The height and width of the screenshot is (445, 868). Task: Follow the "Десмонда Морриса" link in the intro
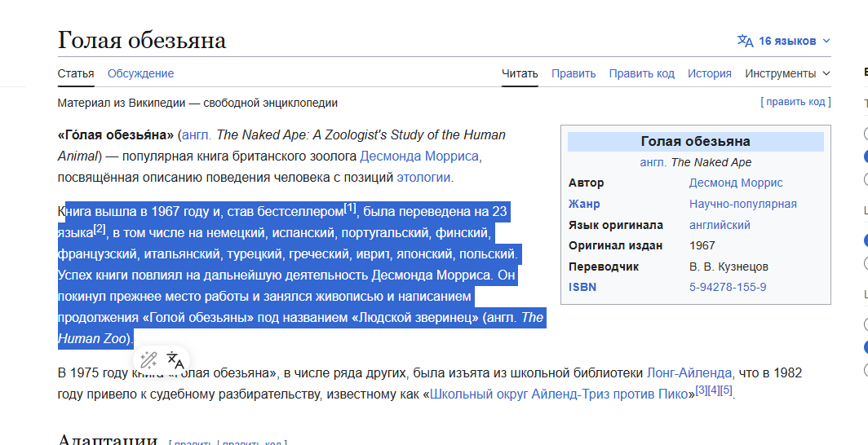click(x=419, y=156)
